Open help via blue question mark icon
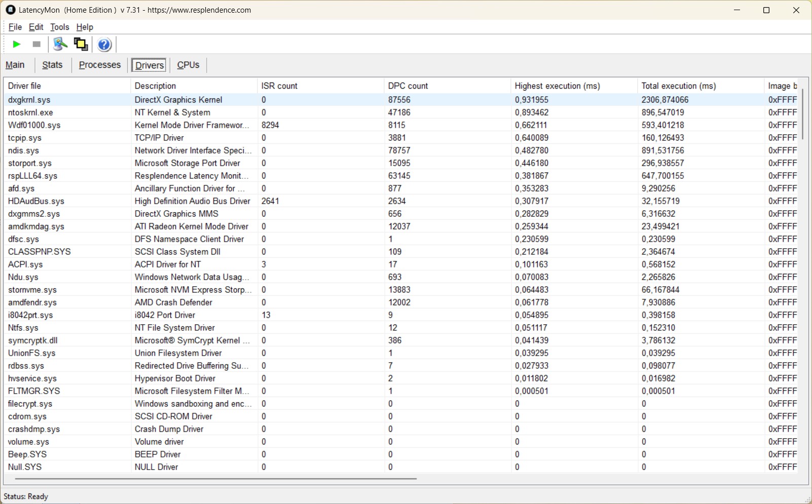This screenshot has width=812, height=504. click(104, 45)
